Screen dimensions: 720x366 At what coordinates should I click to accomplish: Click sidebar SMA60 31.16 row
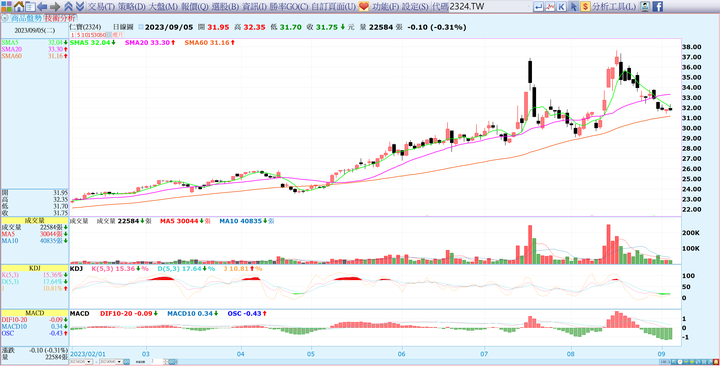point(34,56)
